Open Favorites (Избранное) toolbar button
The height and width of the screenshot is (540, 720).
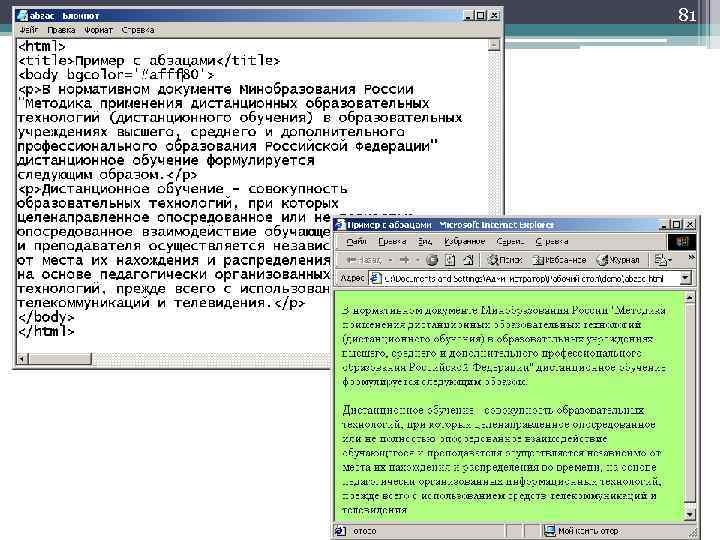point(558,260)
